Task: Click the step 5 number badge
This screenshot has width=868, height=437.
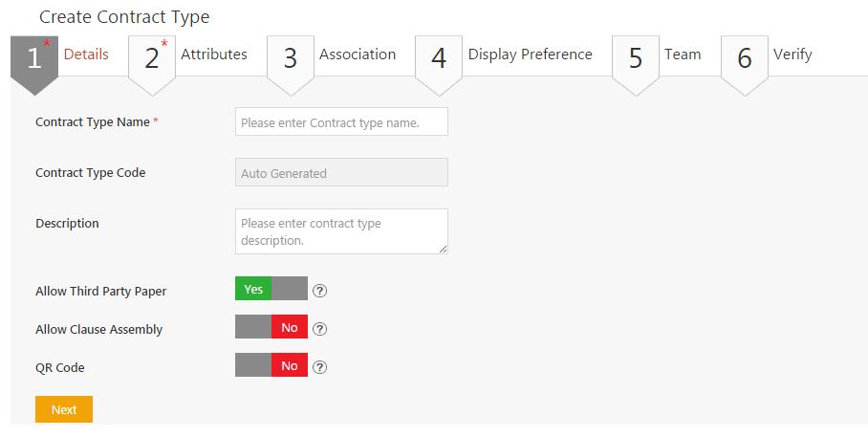Action: coord(636,59)
